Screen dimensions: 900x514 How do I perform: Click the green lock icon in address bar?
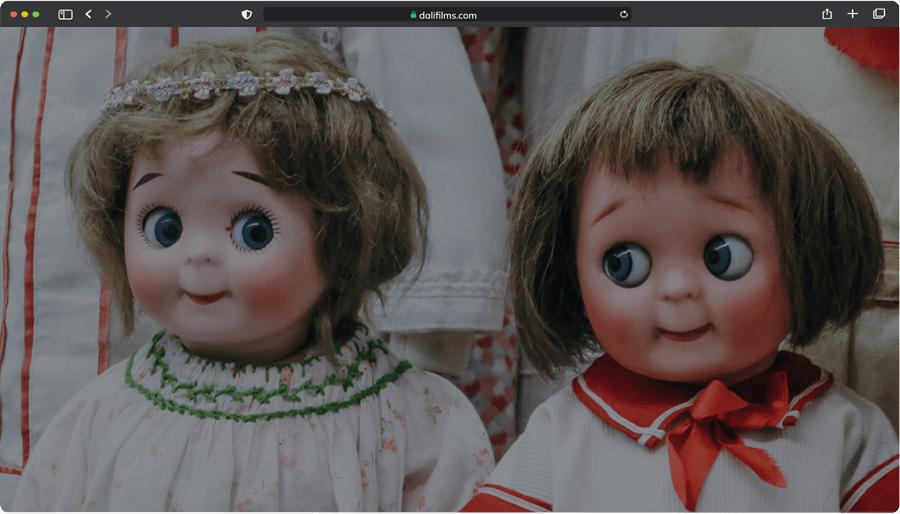click(413, 15)
